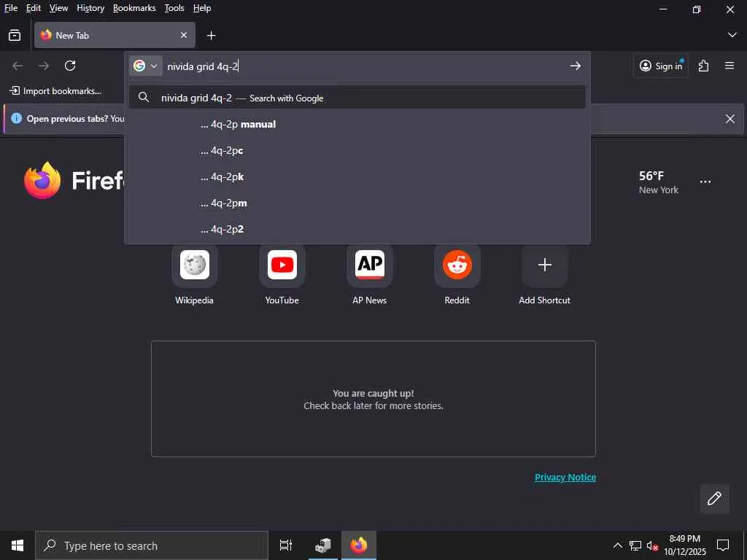Open the Help menu
The width and height of the screenshot is (747, 560).
[202, 8]
